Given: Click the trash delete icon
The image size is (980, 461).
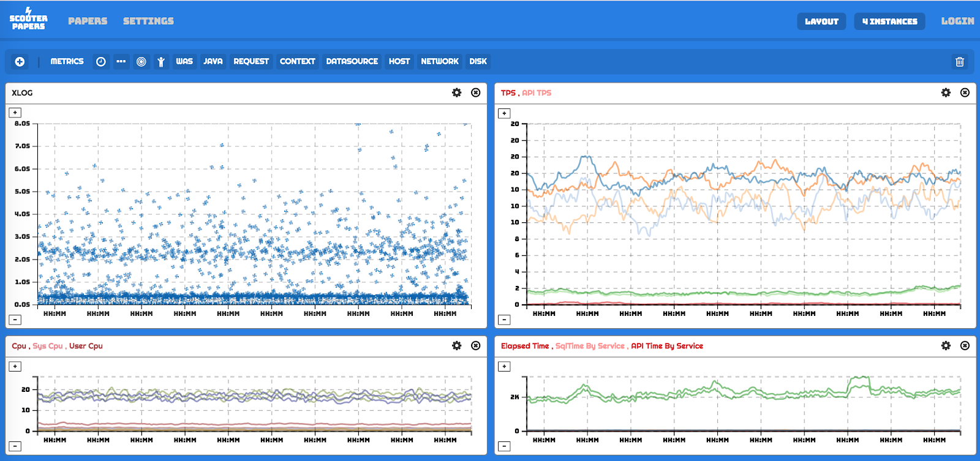Looking at the screenshot, I should point(960,61).
